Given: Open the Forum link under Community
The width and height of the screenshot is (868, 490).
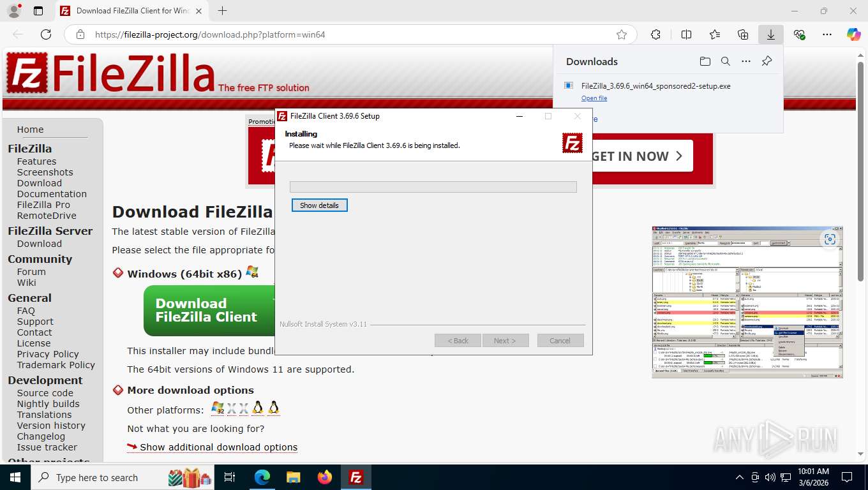Looking at the screenshot, I should (31, 272).
